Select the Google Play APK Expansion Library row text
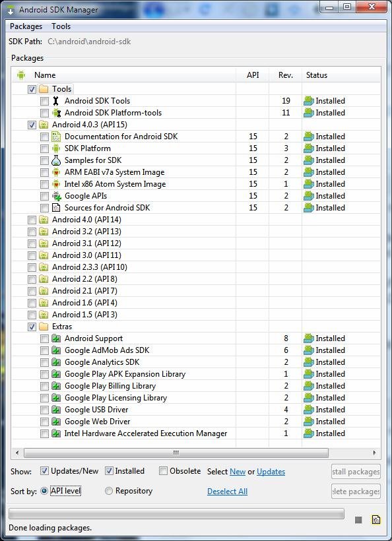The image size is (392, 541). (125, 374)
